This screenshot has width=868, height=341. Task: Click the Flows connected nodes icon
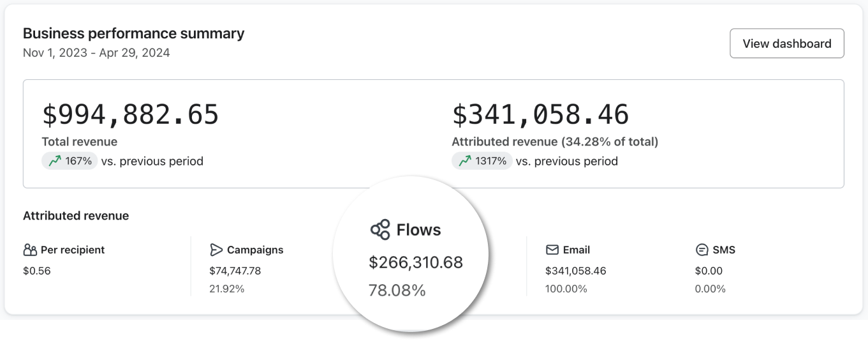pyautogui.click(x=380, y=230)
